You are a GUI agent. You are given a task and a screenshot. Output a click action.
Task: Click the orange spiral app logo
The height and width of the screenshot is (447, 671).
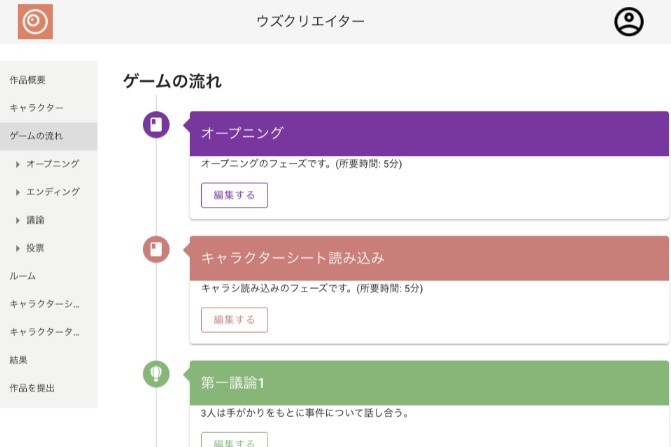pos(35,22)
